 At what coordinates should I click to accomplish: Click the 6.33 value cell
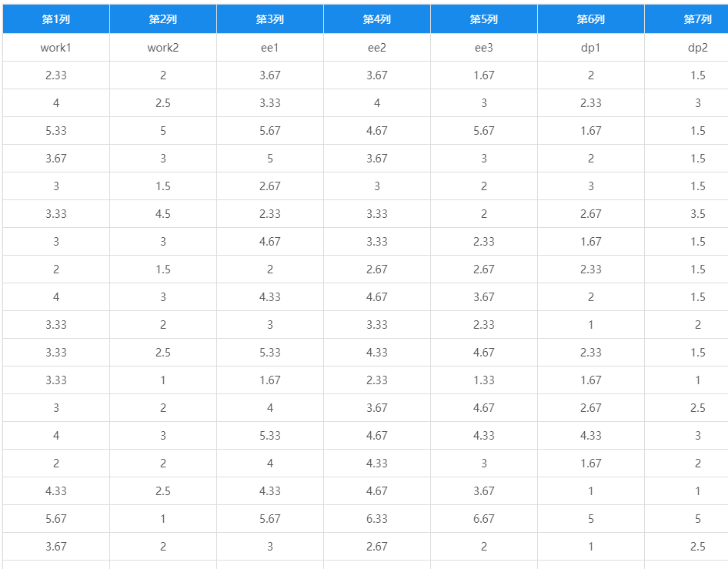point(377,518)
